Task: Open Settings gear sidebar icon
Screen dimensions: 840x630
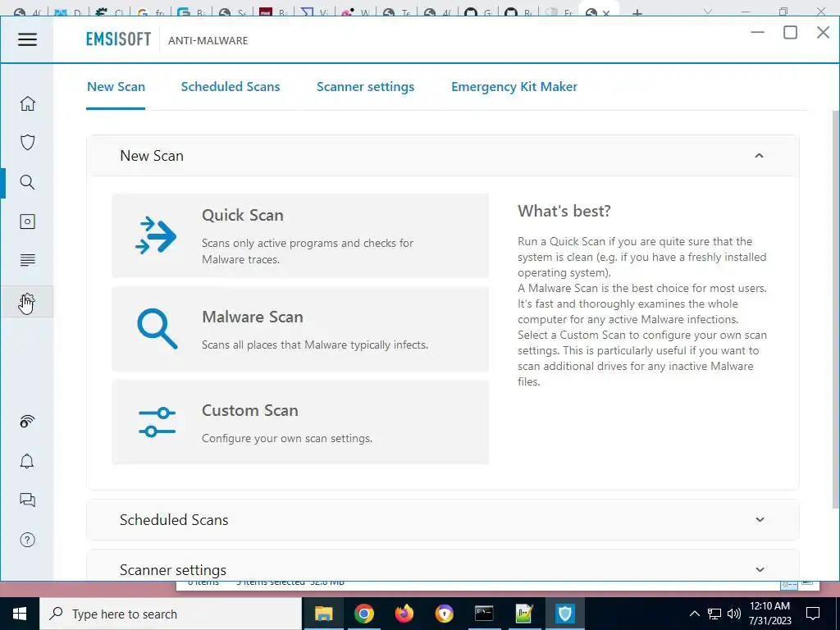Action: (x=27, y=302)
